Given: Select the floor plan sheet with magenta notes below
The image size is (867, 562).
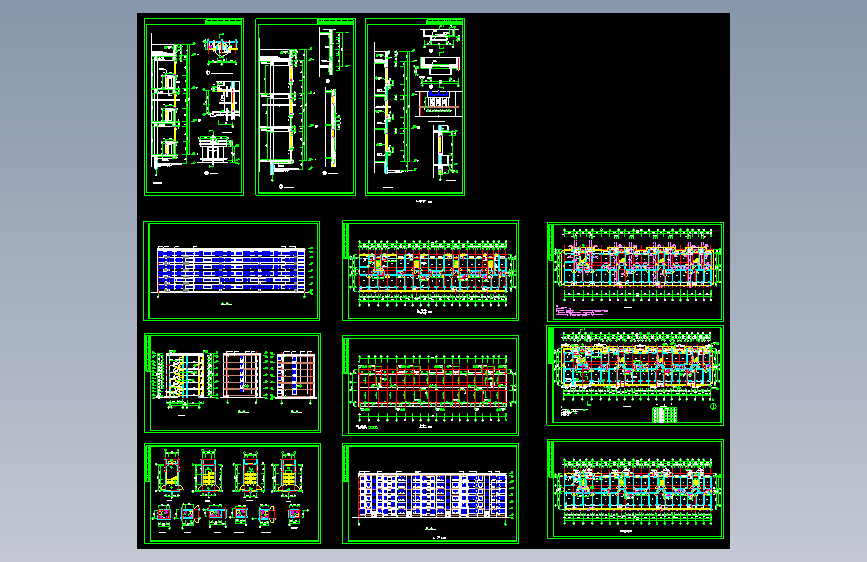Looking at the screenshot, I should tap(635, 272).
